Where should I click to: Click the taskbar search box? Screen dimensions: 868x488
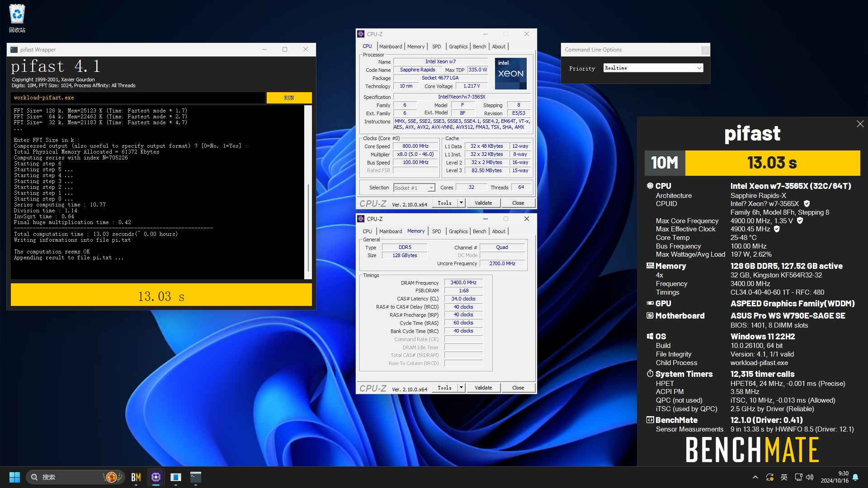click(76, 477)
